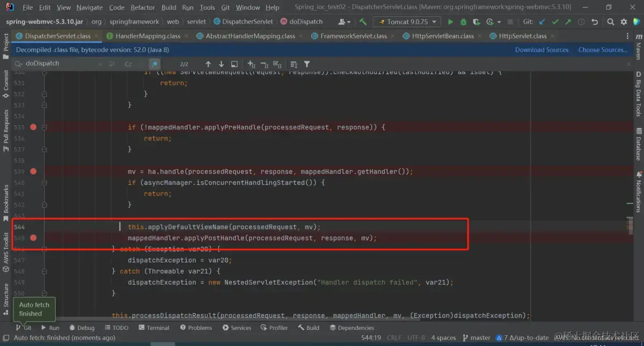Open the File menu

pos(28,8)
